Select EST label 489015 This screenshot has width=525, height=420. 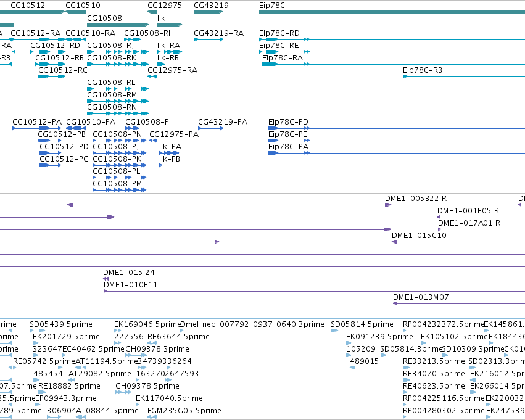(x=364, y=362)
